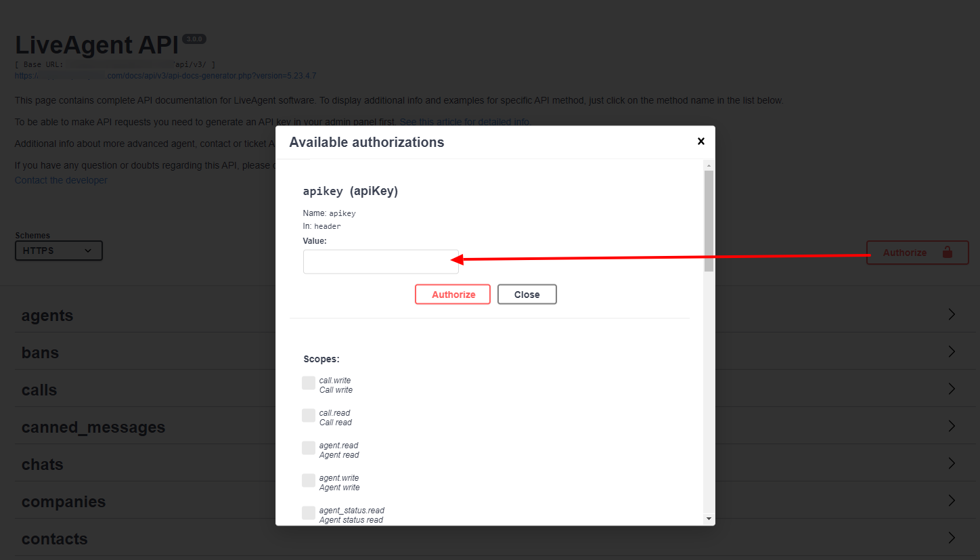Expand the chats section chevron
Image resolution: width=980 pixels, height=560 pixels.
pyautogui.click(x=952, y=463)
